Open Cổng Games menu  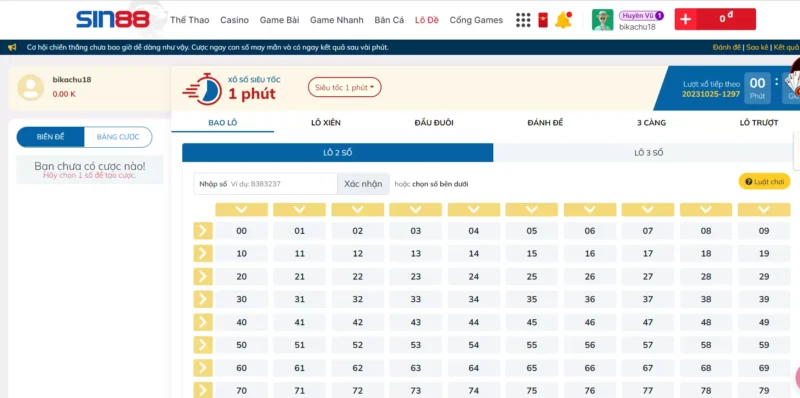click(476, 20)
